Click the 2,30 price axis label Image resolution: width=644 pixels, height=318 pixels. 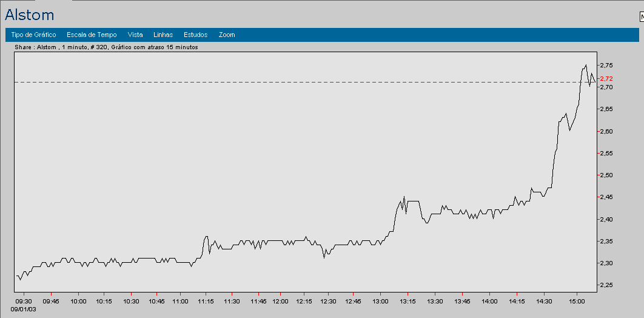tap(606, 263)
